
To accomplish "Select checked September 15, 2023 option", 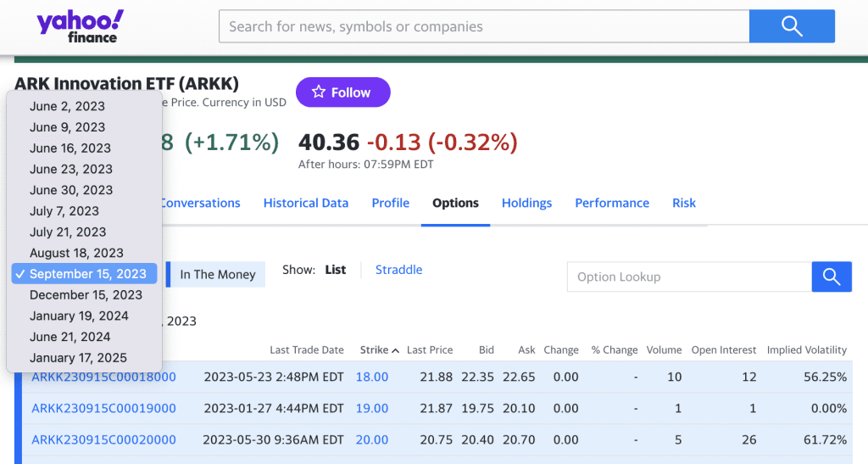I will click(84, 273).
